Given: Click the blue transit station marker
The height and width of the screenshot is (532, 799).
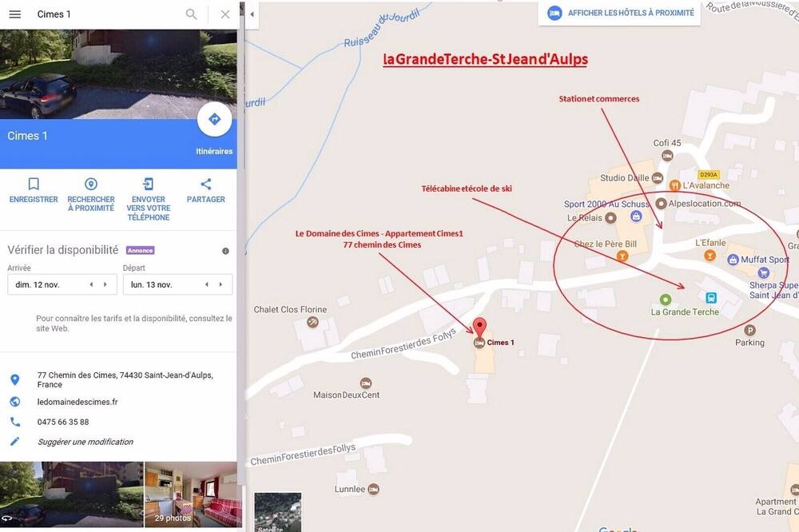Looking at the screenshot, I should [711, 298].
